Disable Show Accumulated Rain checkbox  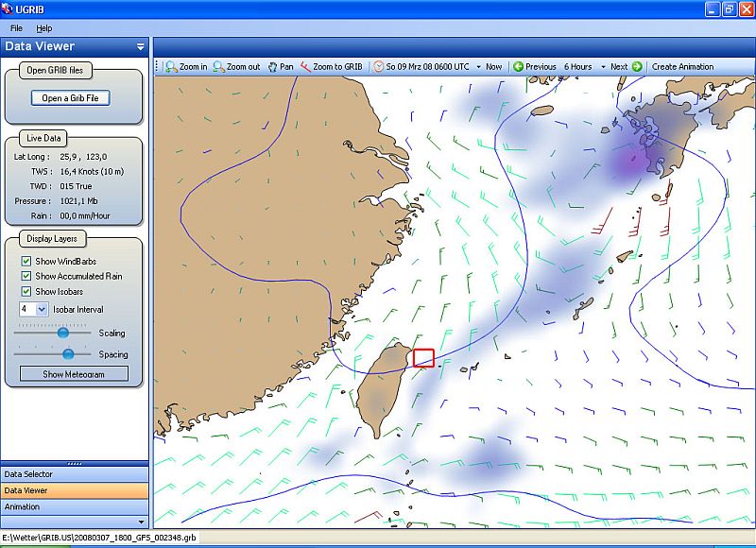tap(26, 276)
